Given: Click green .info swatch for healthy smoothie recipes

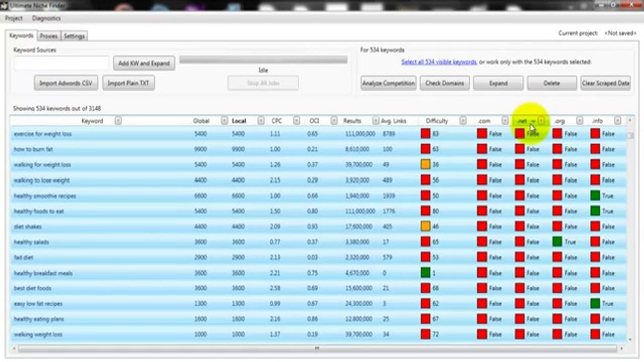Looking at the screenshot, I should click(595, 196).
